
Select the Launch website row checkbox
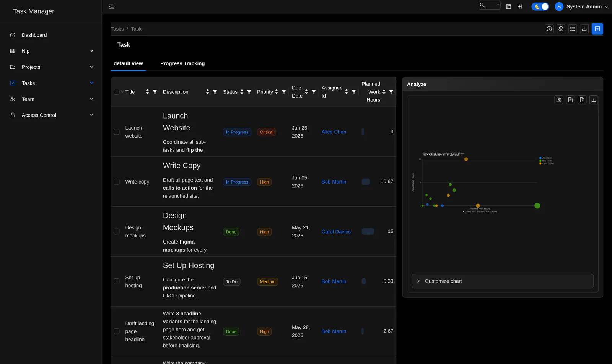[x=117, y=132]
